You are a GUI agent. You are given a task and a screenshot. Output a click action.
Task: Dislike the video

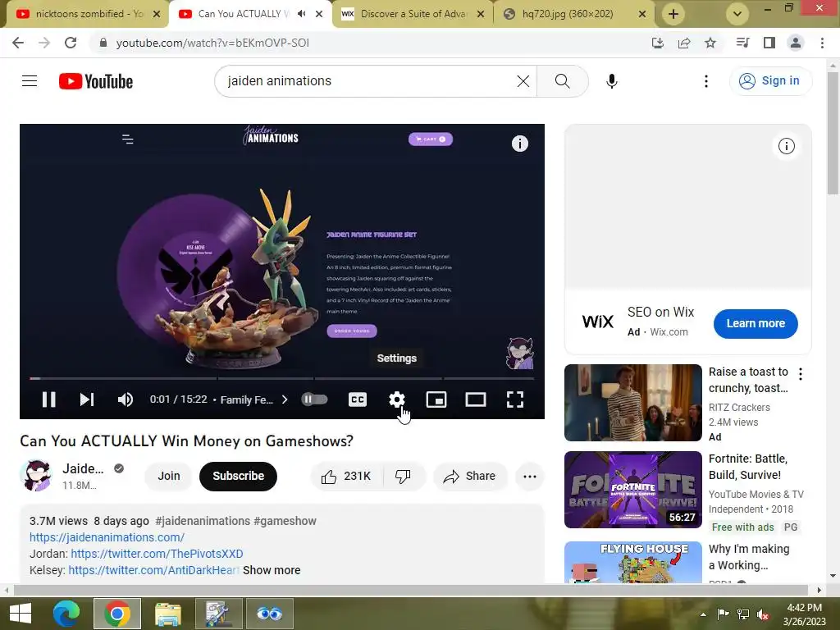click(x=403, y=477)
